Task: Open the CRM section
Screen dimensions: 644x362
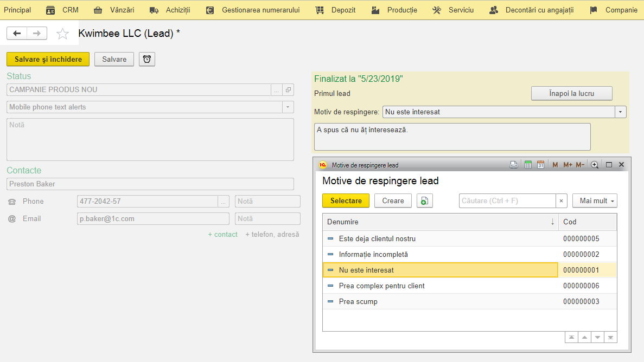Action: tap(62, 10)
